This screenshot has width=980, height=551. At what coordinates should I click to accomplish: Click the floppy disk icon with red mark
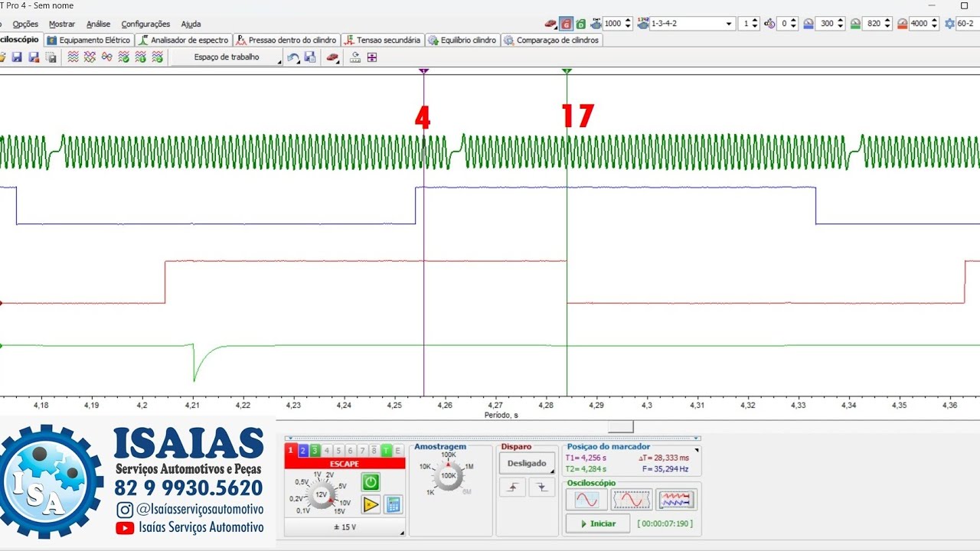click(x=34, y=57)
